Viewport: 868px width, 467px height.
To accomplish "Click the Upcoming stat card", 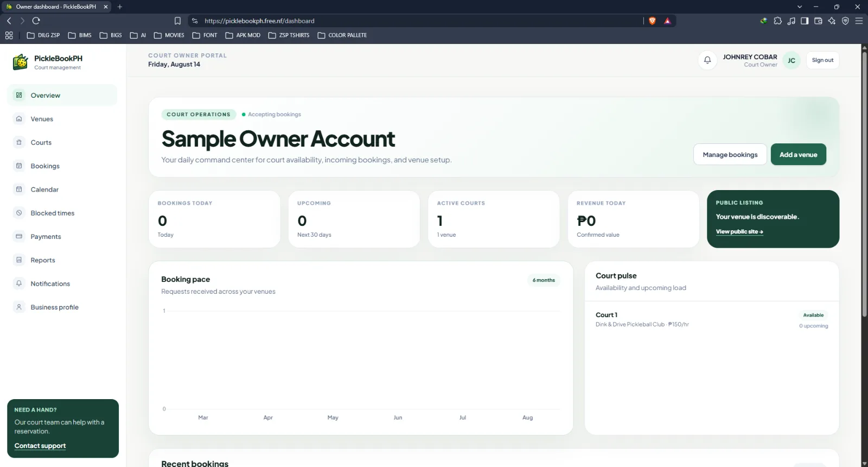I will click(x=354, y=219).
